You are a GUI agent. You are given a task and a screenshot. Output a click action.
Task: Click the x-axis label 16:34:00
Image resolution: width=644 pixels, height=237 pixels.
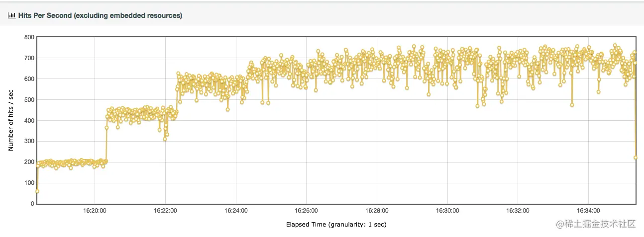(588, 210)
